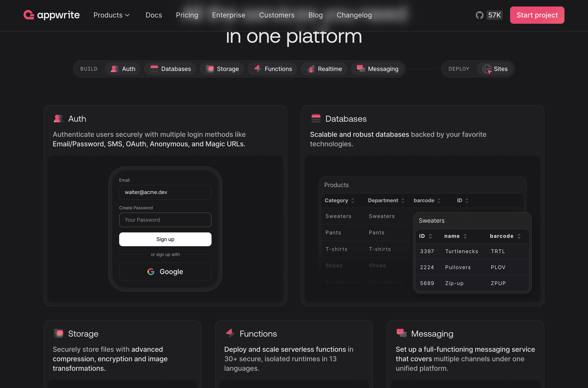
Task: Click the Databases card heading icon
Action: click(316, 118)
